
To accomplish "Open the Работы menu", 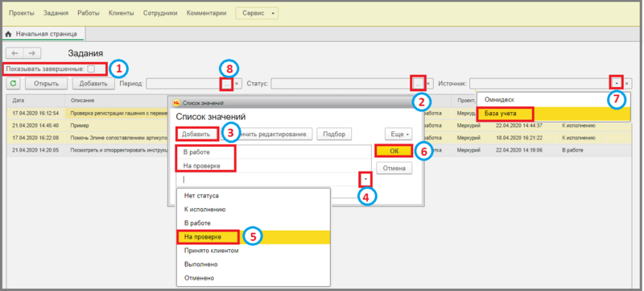I will point(89,13).
